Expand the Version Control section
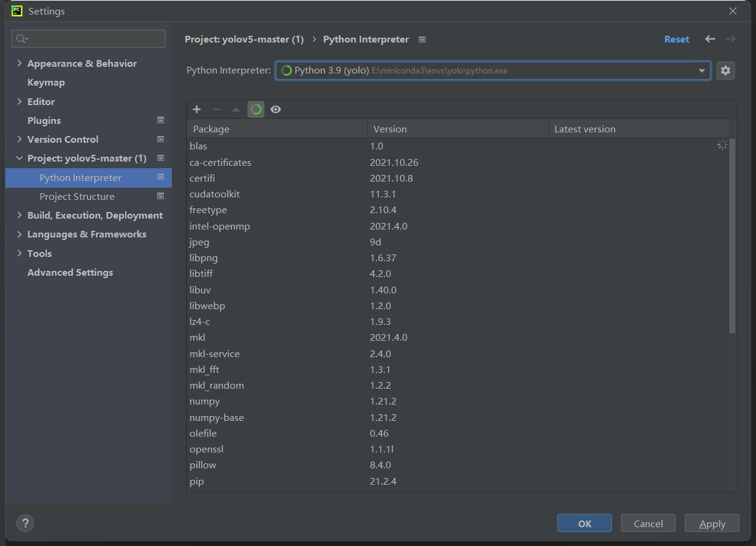This screenshot has height=546, width=756. coord(19,139)
